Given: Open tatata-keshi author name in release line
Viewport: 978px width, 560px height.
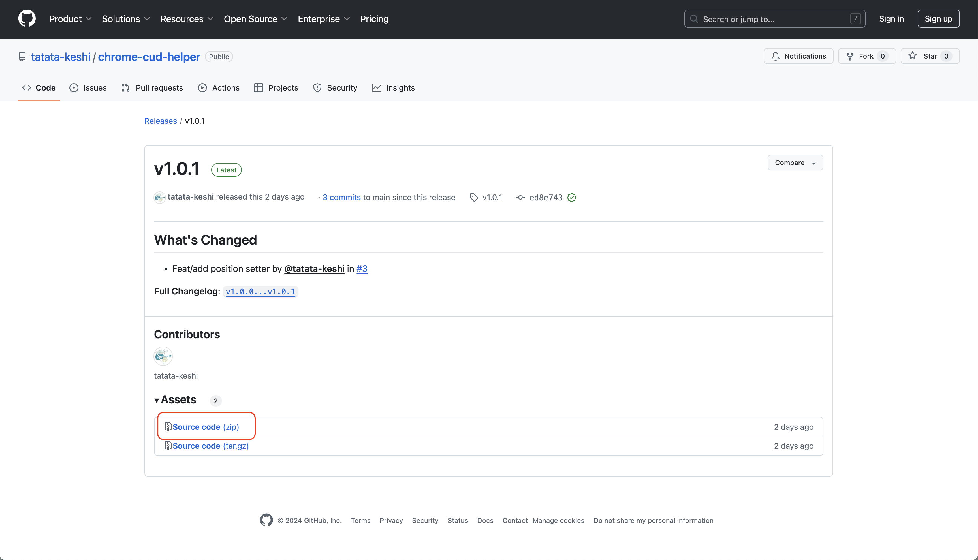Looking at the screenshot, I should (190, 197).
